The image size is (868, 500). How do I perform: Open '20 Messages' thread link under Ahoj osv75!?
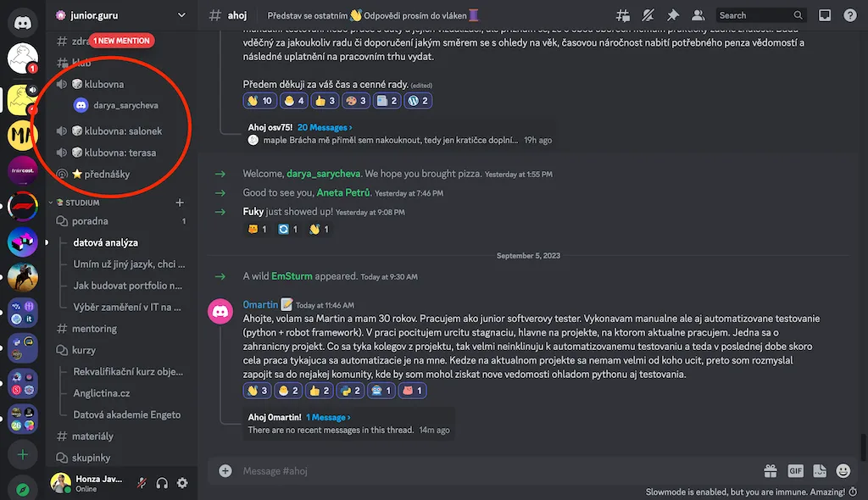325,128
